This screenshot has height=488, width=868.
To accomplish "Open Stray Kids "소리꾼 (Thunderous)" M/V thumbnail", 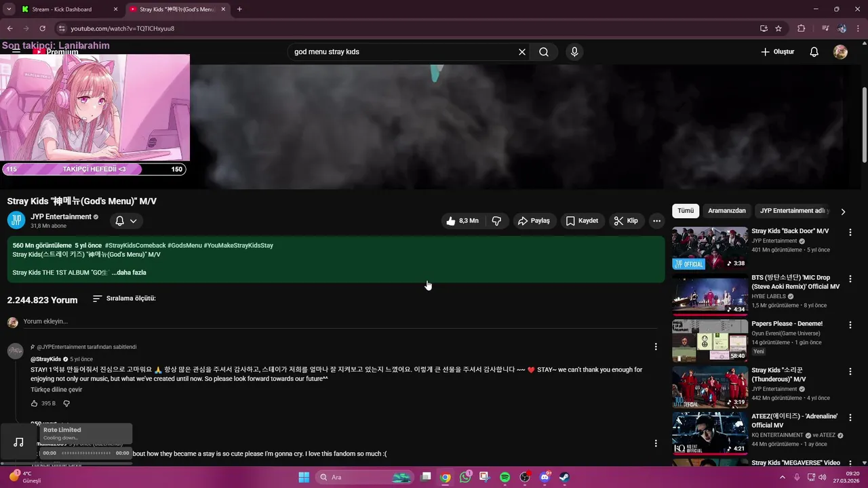I will point(710,387).
